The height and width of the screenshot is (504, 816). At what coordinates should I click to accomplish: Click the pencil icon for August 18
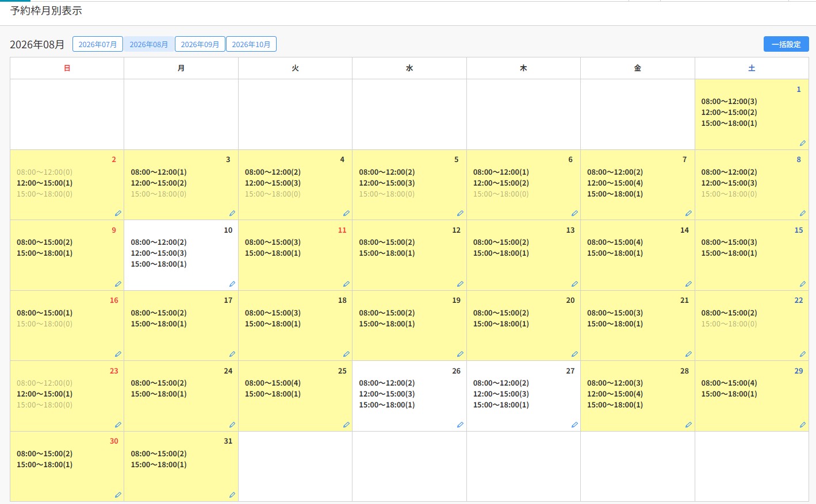point(346,354)
